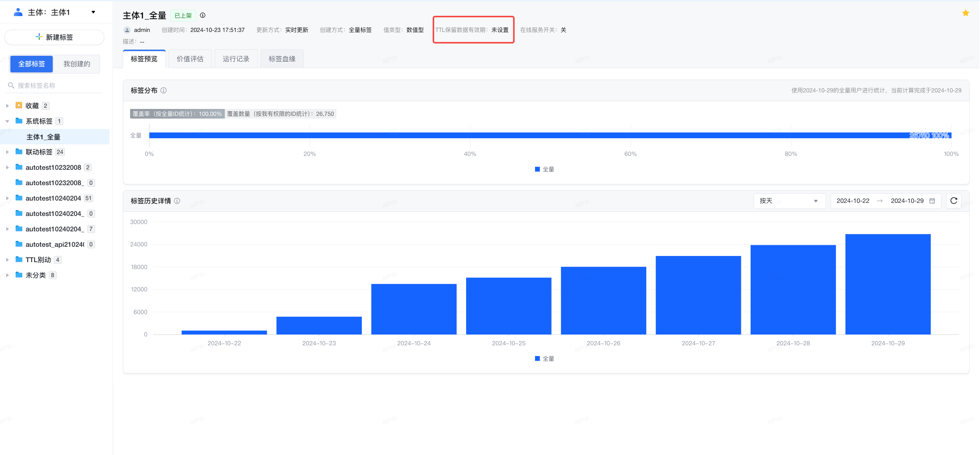
Task: Select the 我创建的 filter tab
Action: tap(77, 64)
